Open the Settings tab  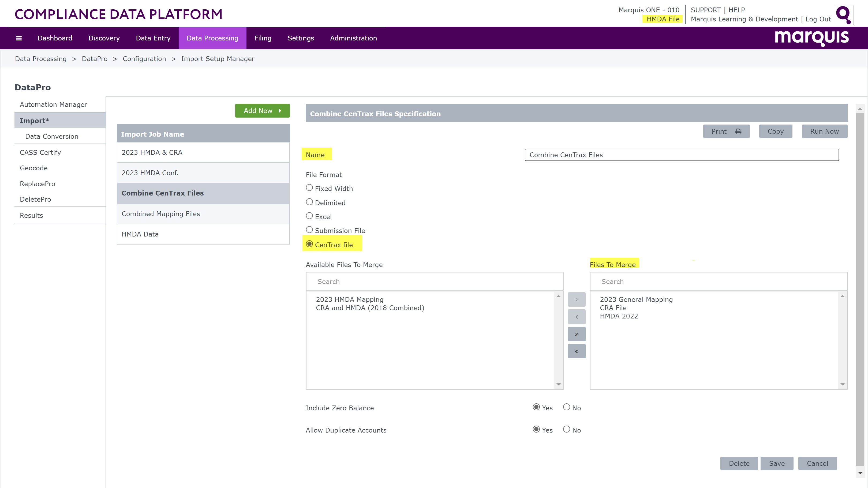tap(301, 38)
